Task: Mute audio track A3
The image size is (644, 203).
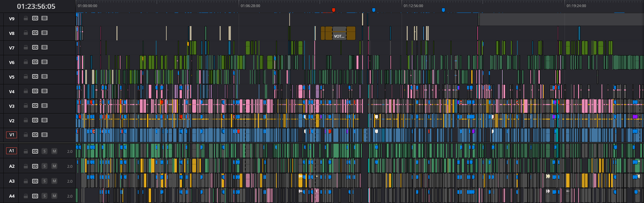Action: (x=54, y=182)
